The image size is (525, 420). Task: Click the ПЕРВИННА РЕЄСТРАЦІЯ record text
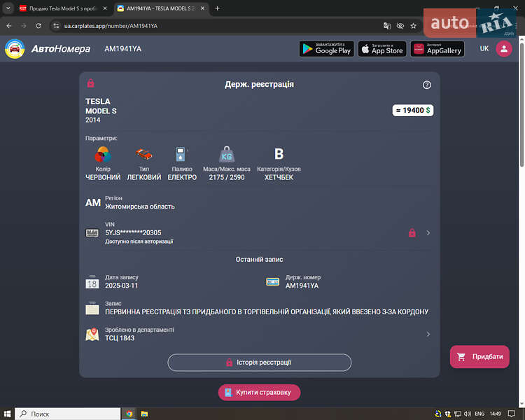pos(267,311)
